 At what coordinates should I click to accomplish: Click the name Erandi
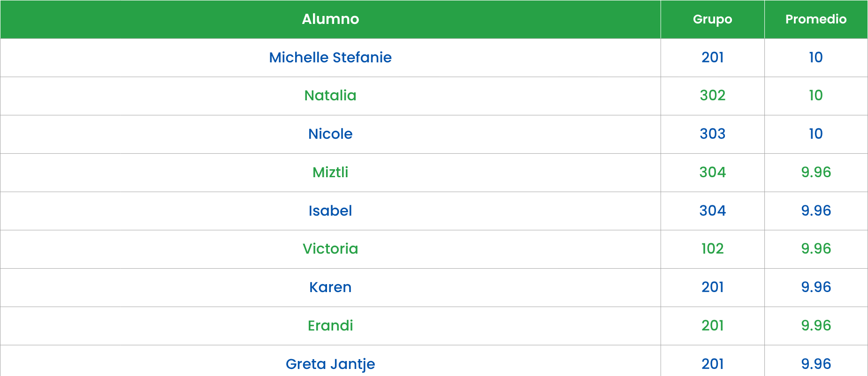[330, 326]
